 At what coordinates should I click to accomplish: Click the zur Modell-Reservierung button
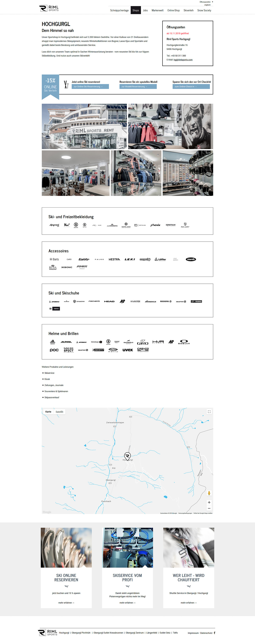[138, 87]
